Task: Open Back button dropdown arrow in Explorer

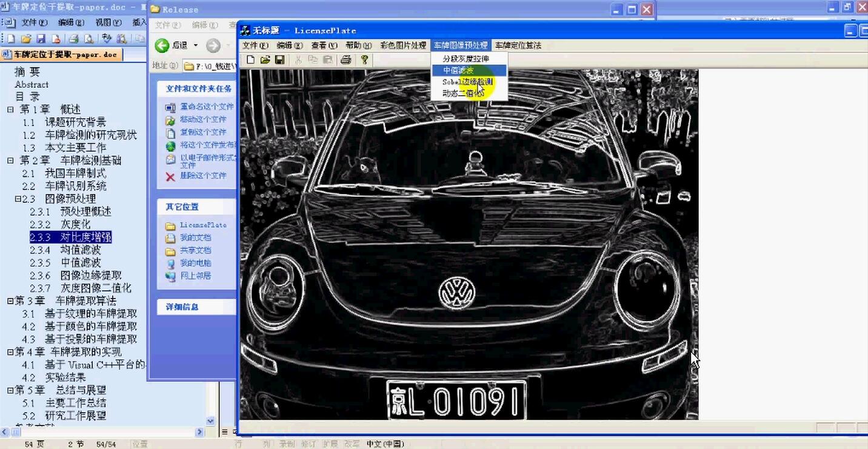Action: pos(195,45)
